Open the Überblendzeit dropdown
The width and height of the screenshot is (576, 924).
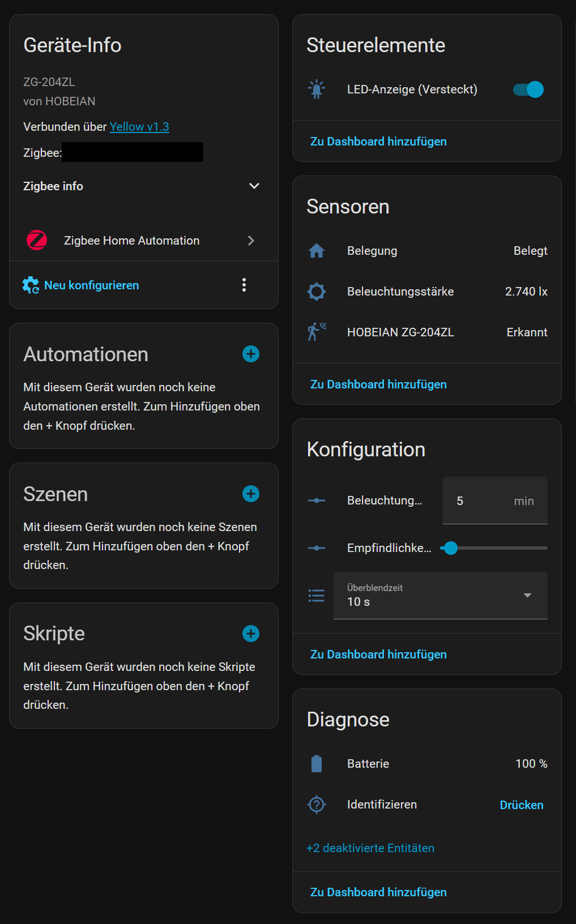tap(440, 596)
